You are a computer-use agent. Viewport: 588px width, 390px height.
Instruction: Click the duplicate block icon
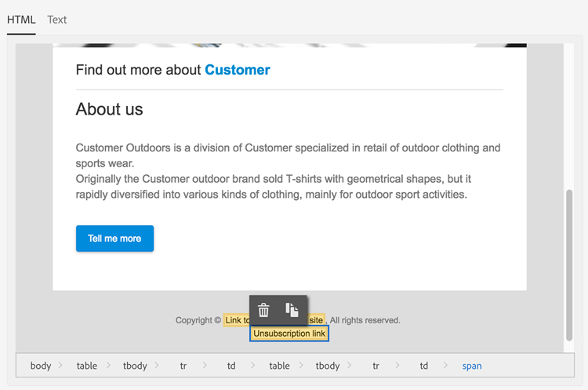coord(292,310)
